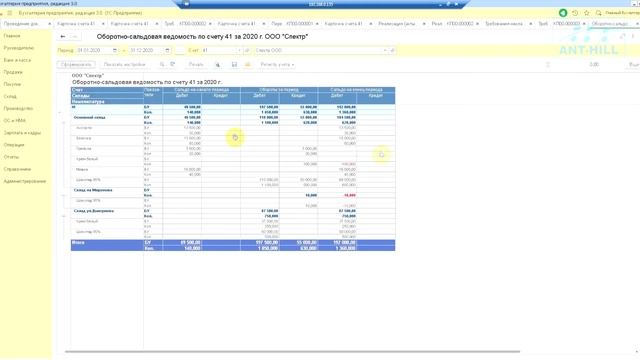Go forward with the right arrow
Screen dimensions: 640x360
point(75,36)
